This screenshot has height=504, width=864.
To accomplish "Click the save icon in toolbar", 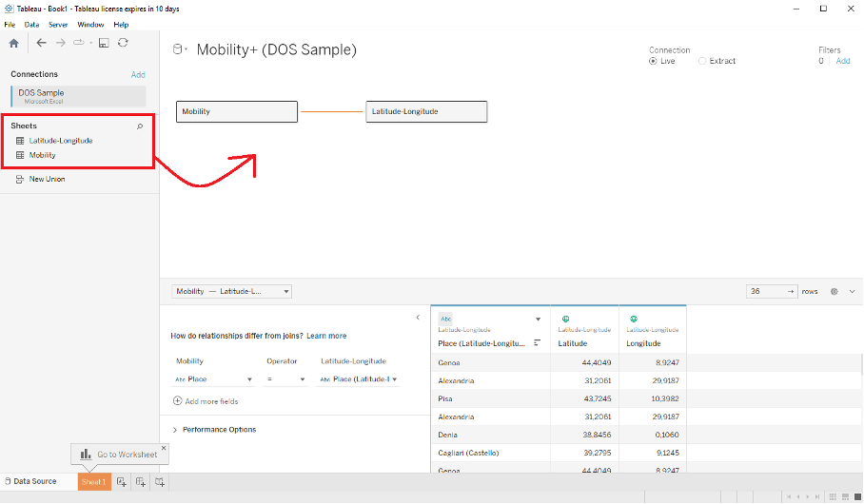I will (104, 43).
